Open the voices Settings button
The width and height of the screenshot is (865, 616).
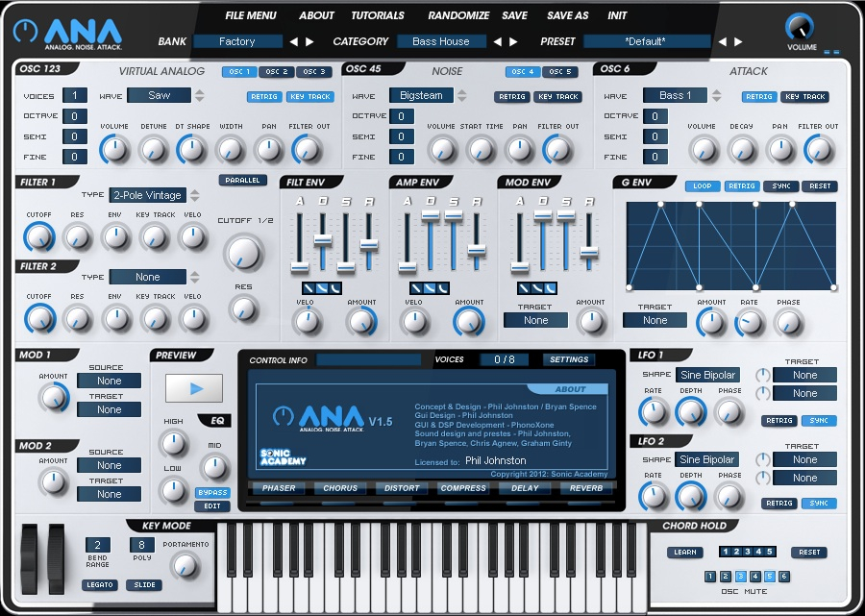tap(569, 359)
